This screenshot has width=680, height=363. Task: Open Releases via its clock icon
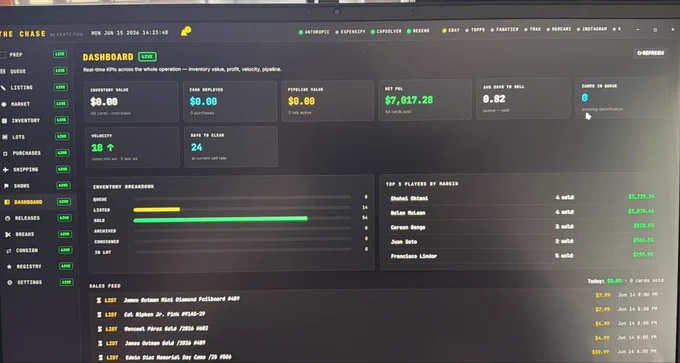pos(7,218)
